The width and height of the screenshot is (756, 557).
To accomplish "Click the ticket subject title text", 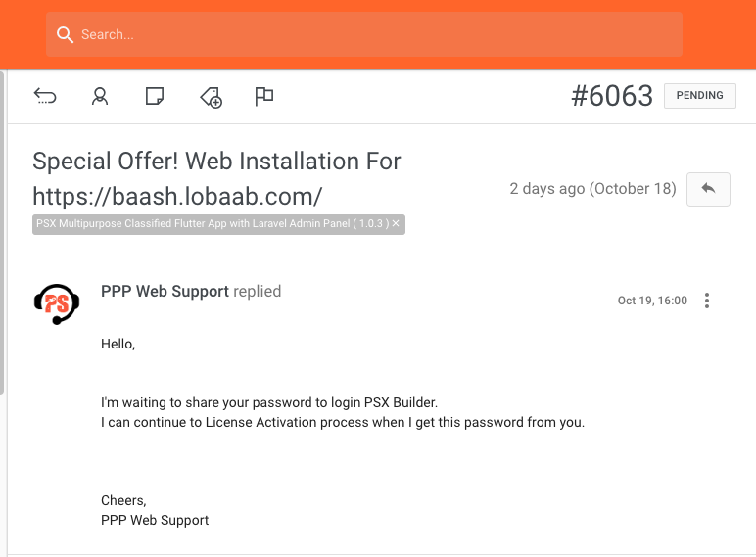I will [x=216, y=178].
